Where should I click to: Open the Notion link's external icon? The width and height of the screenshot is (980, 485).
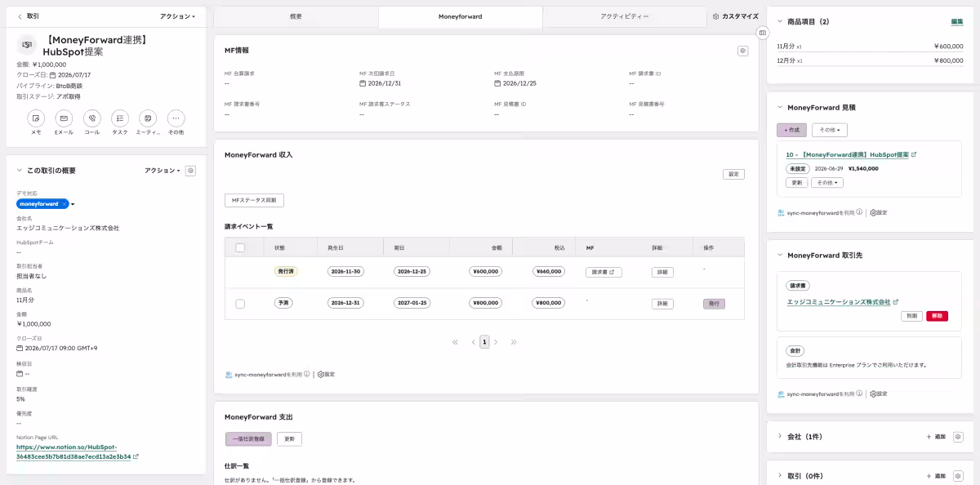[136, 456]
